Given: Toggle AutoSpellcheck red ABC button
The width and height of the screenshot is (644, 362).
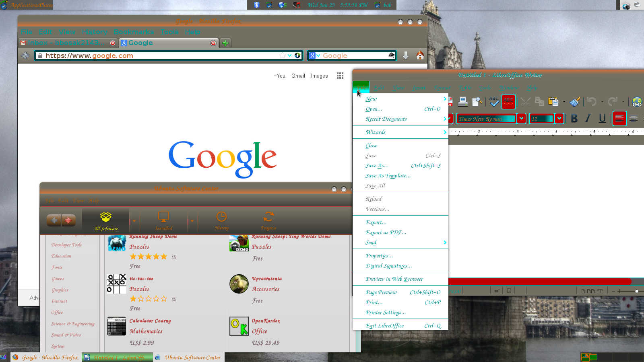Looking at the screenshot, I should point(508,102).
